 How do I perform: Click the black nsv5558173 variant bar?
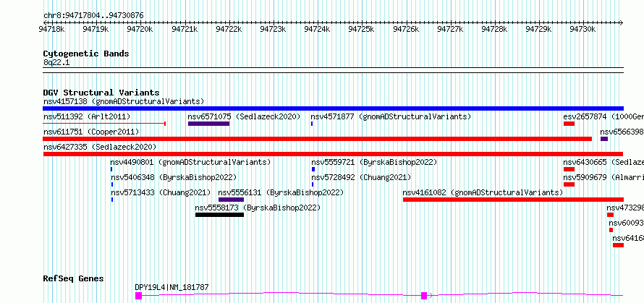(x=220, y=215)
